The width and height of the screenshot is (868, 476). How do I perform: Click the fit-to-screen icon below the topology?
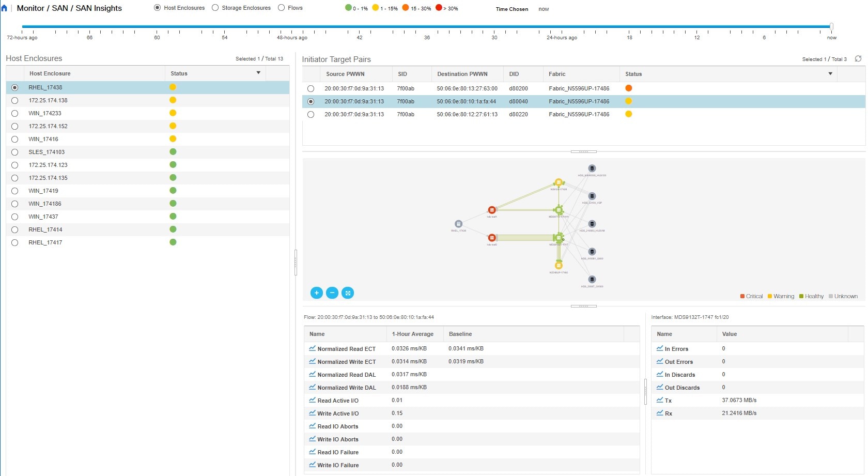tap(348, 293)
